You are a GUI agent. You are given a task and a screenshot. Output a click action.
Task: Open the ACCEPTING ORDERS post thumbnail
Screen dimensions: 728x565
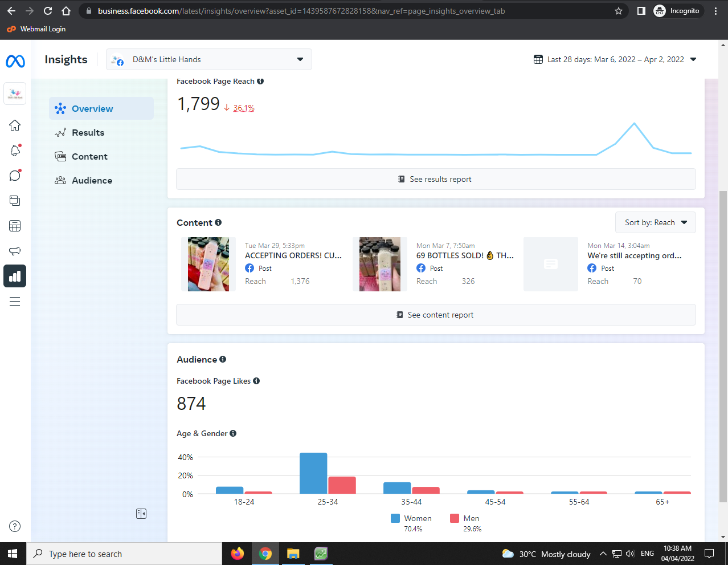[x=208, y=265]
